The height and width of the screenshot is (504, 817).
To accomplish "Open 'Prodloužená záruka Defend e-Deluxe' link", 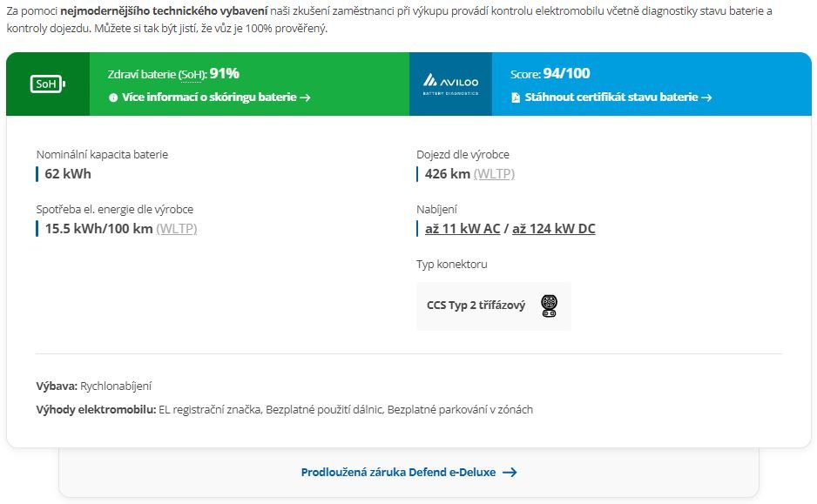I will [398, 473].
